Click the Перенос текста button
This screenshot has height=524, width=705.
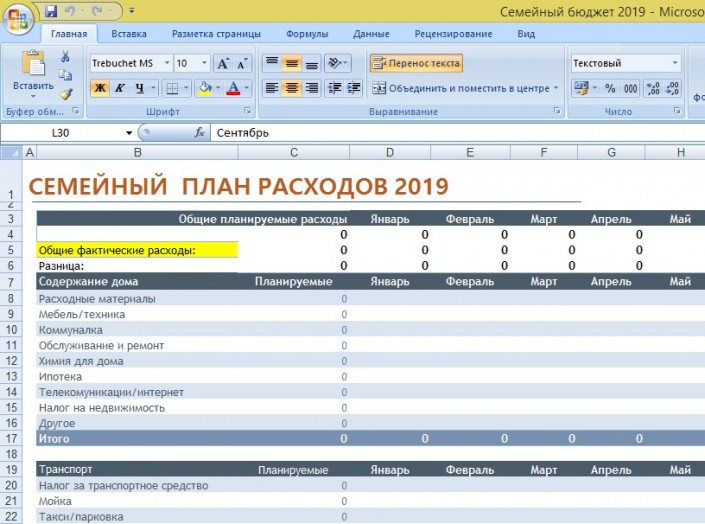point(416,63)
